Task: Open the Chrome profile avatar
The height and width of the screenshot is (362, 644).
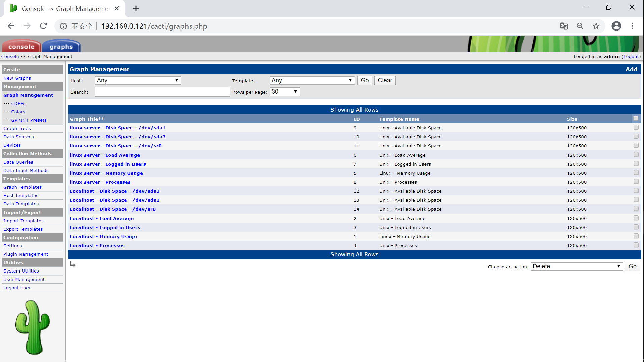Action: (x=616, y=26)
